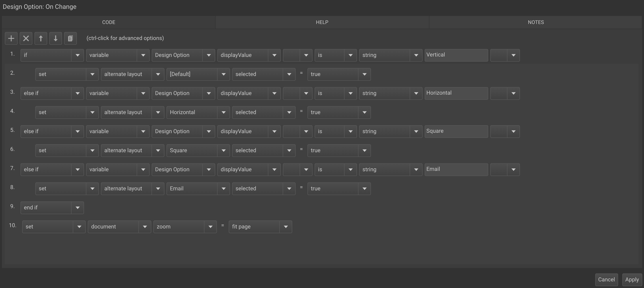
Task: Select the CODE tab
Action: pyautogui.click(x=108, y=22)
